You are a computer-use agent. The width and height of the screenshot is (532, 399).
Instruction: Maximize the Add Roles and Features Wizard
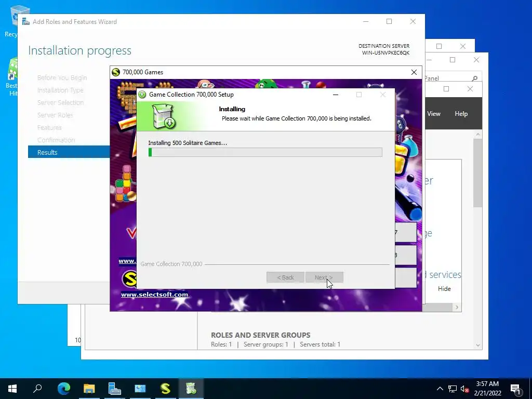(389, 21)
